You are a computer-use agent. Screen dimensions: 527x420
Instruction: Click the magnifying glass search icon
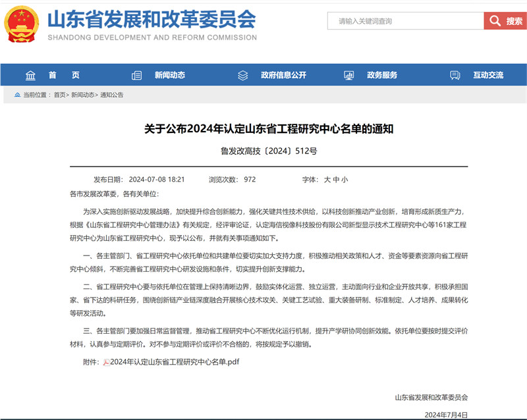[495, 21]
